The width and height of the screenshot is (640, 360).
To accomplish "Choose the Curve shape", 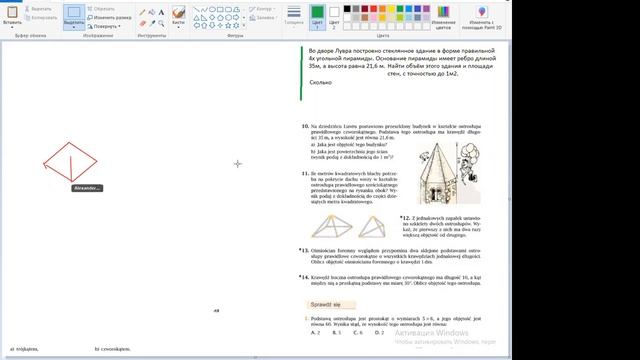I will tap(204, 9).
